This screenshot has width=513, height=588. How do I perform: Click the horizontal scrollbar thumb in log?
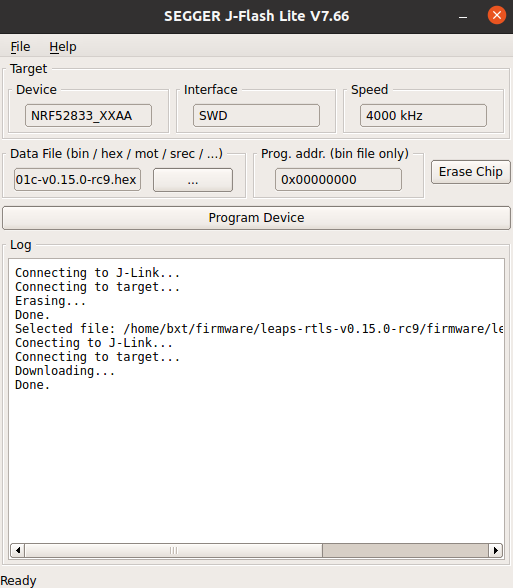coord(173,550)
